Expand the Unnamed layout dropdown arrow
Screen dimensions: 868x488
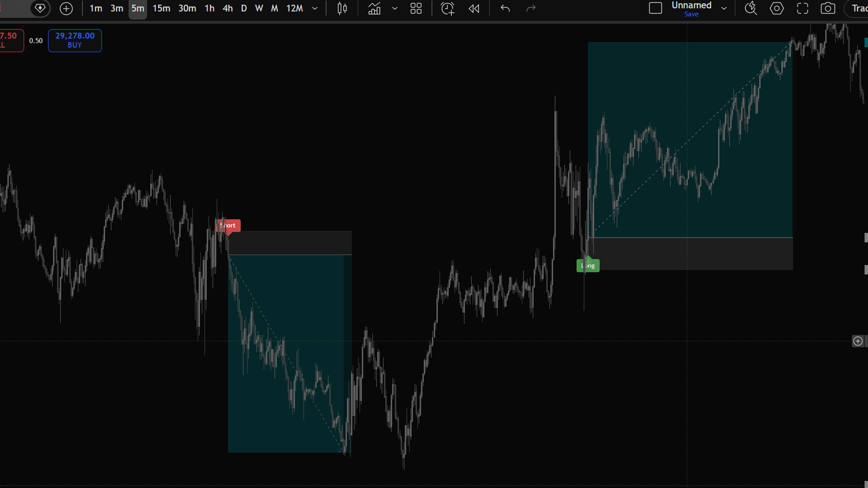(724, 8)
